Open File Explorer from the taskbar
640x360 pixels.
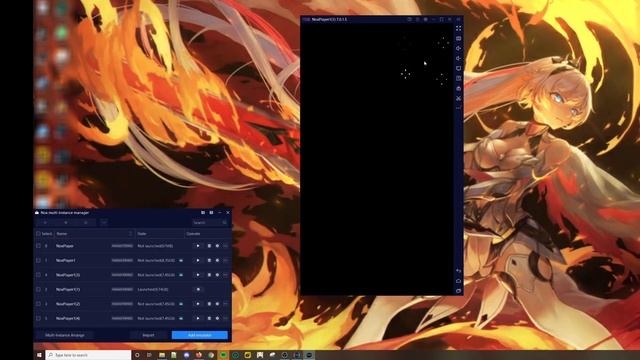pyautogui.click(x=162, y=355)
